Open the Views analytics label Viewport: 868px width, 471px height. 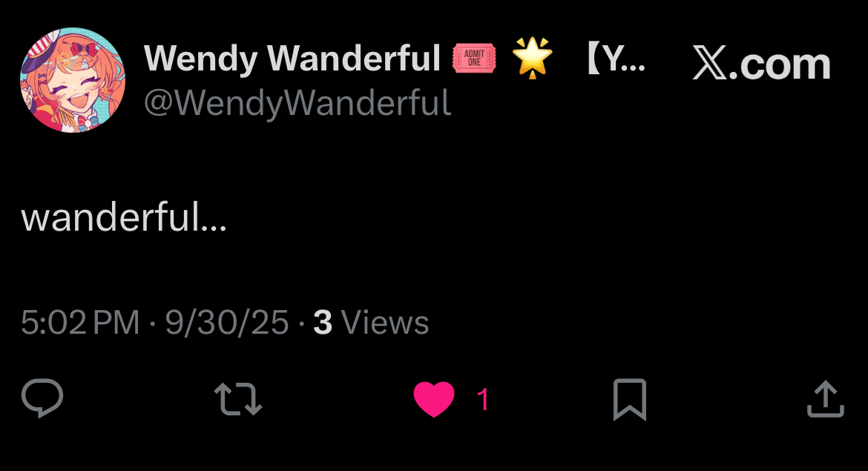[x=385, y=322]
